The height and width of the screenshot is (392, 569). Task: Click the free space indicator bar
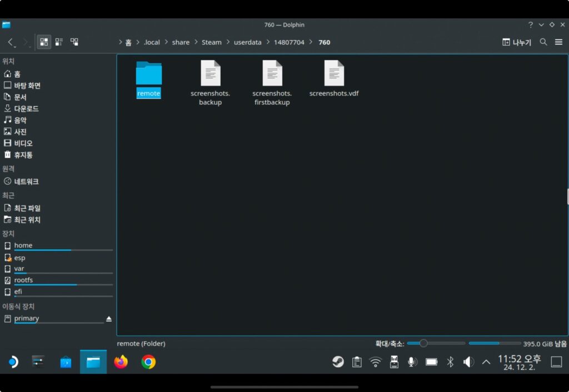pyautogui.click(x=495, y=343)
